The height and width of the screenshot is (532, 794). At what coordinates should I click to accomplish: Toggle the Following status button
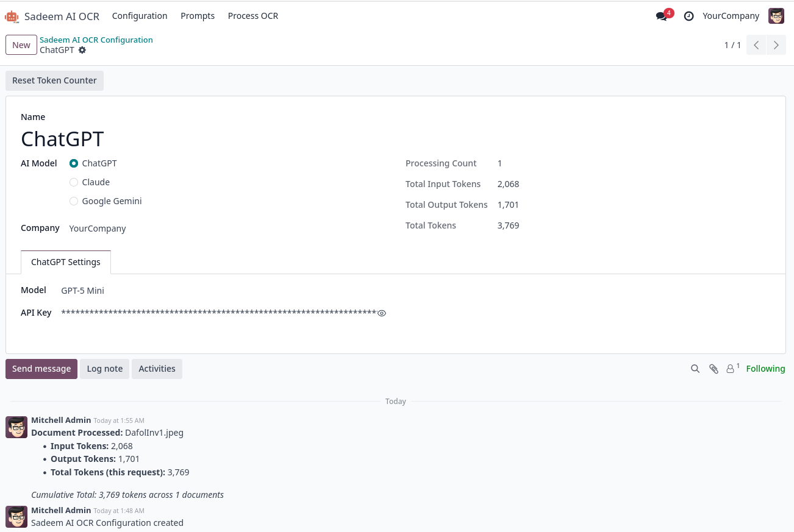coord(765,369)
